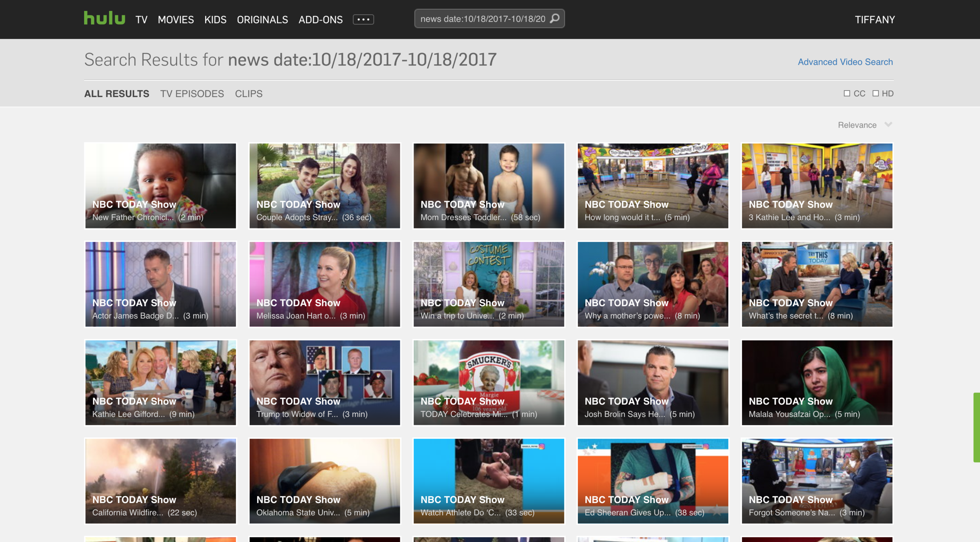Open TODAY Celebrates Mi... clip
The image size is (980, 542).
pyautogui.click(x=489, y=382)
